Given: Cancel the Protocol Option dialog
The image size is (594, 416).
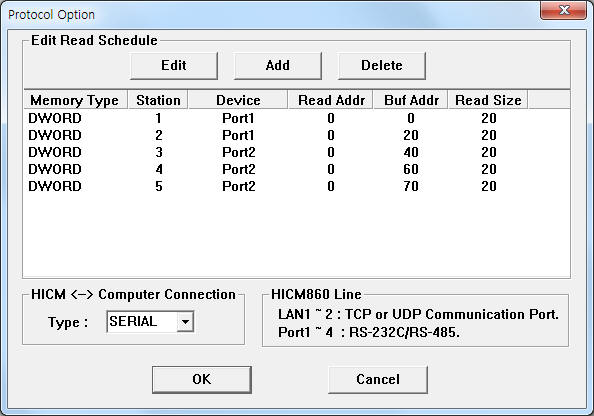Looking at the screenshot, I should pos(378,379).
